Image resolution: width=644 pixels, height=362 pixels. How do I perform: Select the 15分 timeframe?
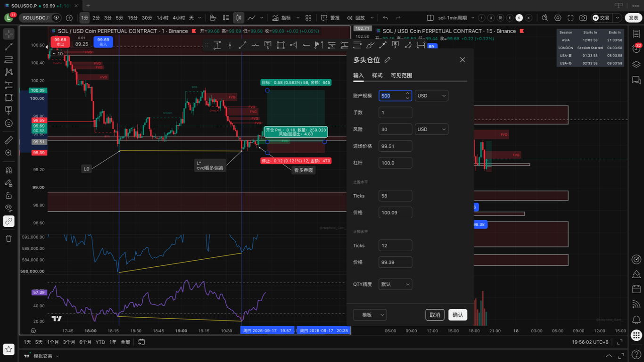click(133, 18)
